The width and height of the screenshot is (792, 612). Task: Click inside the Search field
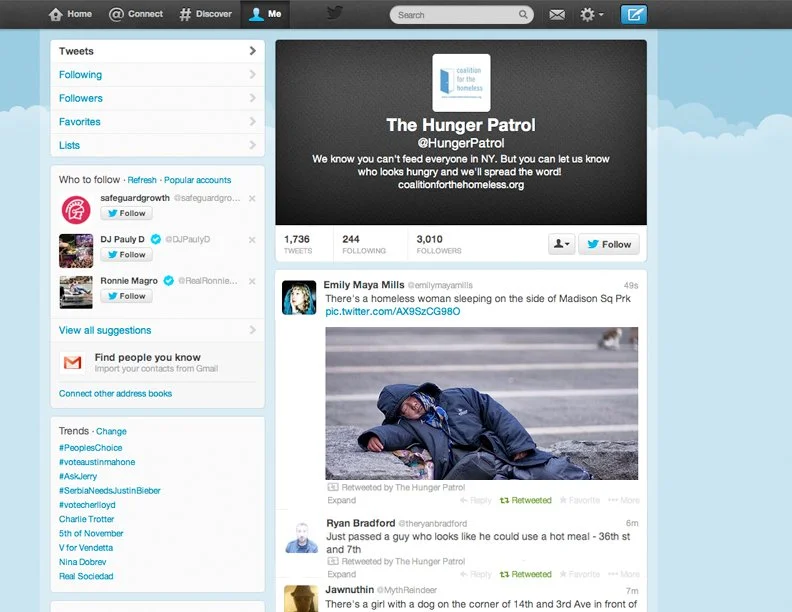(461, 15)
